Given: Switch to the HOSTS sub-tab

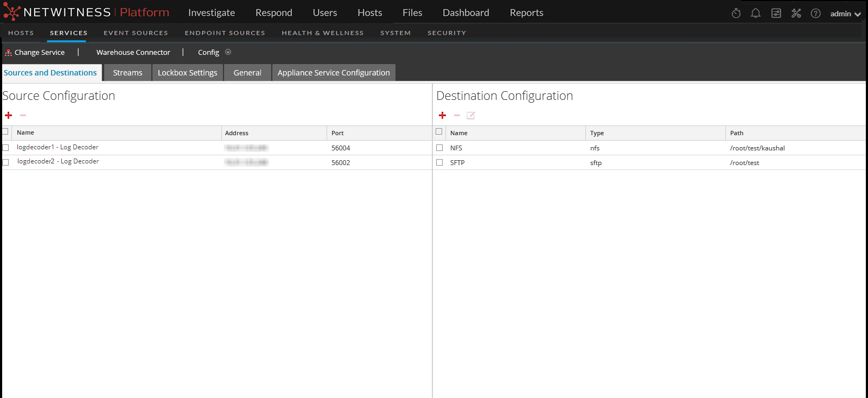Looking at the screenshot, I should (x=21, y=33).
